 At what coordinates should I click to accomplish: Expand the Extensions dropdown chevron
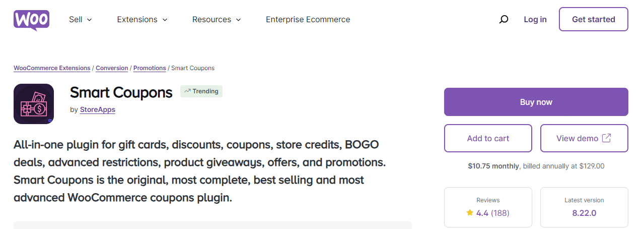click(x=165, y=20)
